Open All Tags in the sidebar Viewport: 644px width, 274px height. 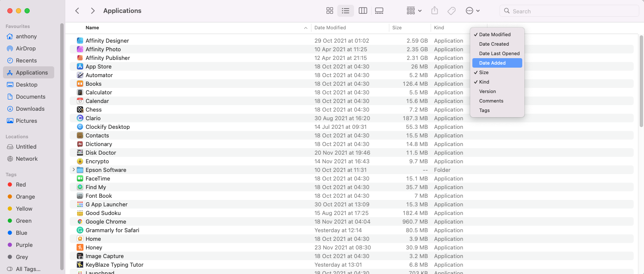28,269
